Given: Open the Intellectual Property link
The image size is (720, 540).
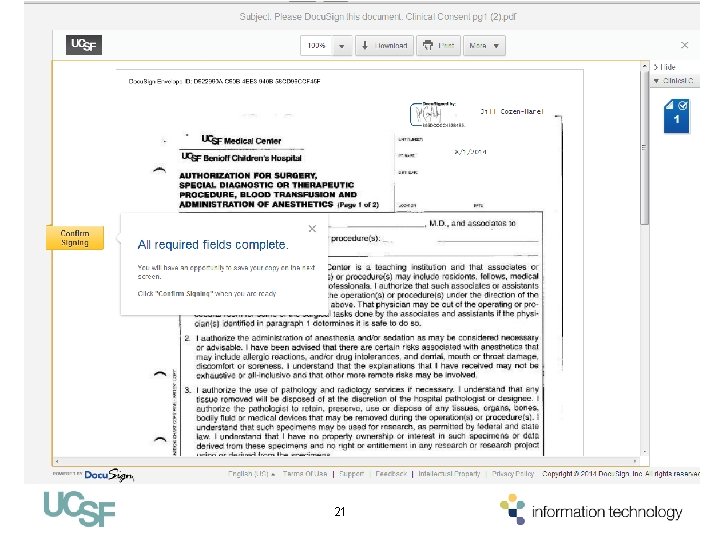Looking at the screenshot, I should 449,473.
